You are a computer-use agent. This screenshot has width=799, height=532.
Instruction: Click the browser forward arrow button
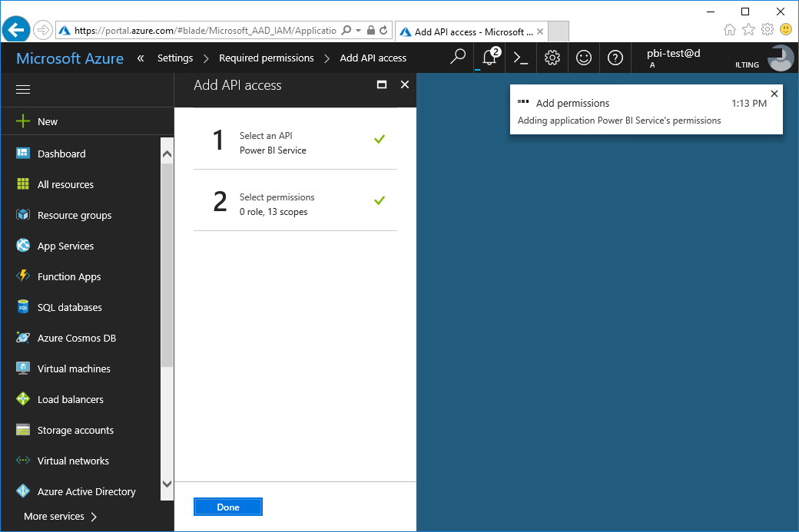coord(43,30)
